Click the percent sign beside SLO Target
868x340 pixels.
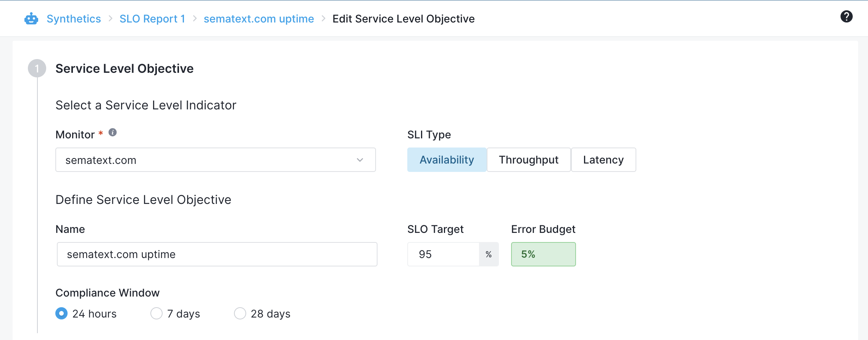pos(489,254)
